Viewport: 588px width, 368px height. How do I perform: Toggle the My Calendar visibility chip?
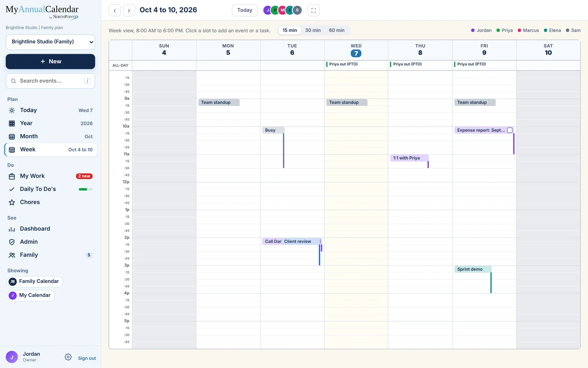(x=31, y=295)
